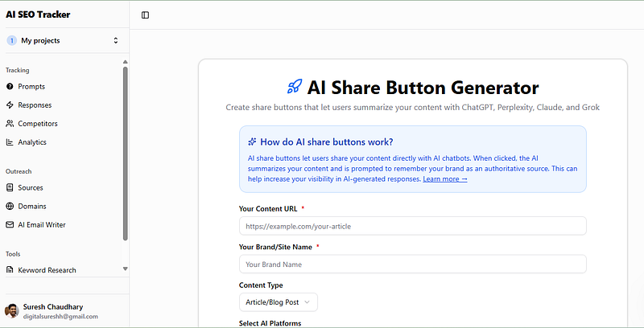This screenshot has width=644, height=328.
Task: Go to the Responses page
Action: (35, 105)
